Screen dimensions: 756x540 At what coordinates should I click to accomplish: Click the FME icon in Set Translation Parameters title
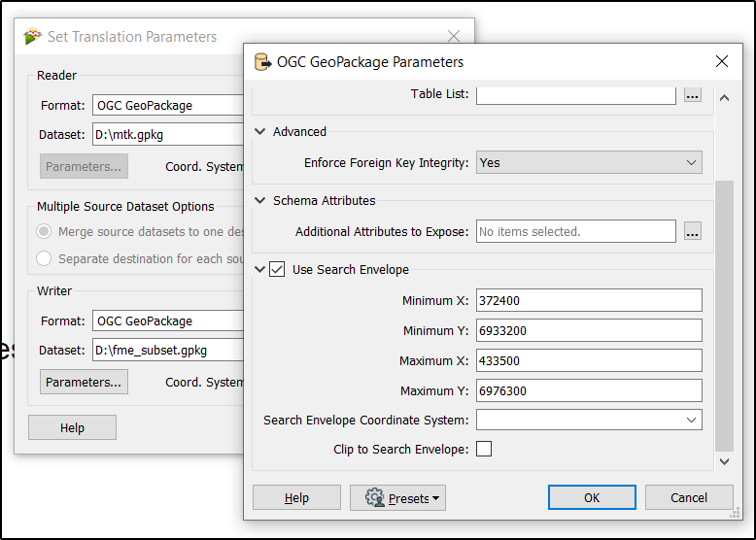[32, 37]
